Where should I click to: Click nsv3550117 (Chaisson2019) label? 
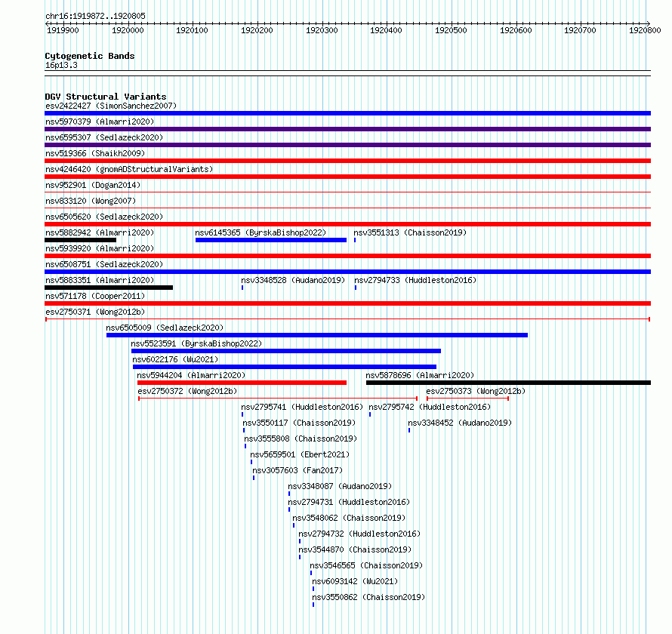[299, 423]
